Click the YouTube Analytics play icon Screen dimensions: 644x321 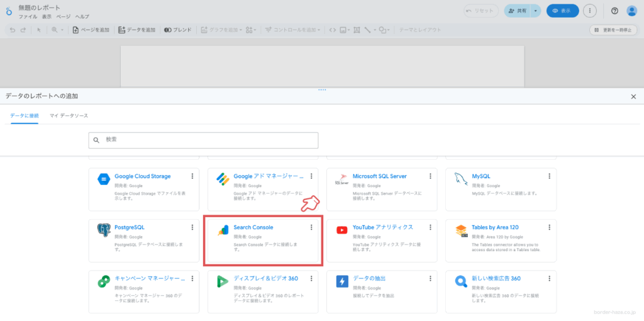point(341,230)
